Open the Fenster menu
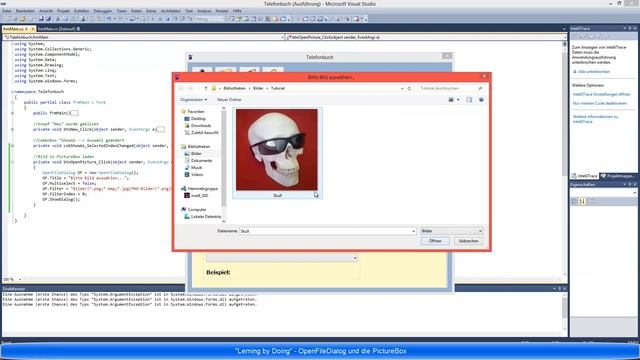640x360 pixels. tap(222, 11)
